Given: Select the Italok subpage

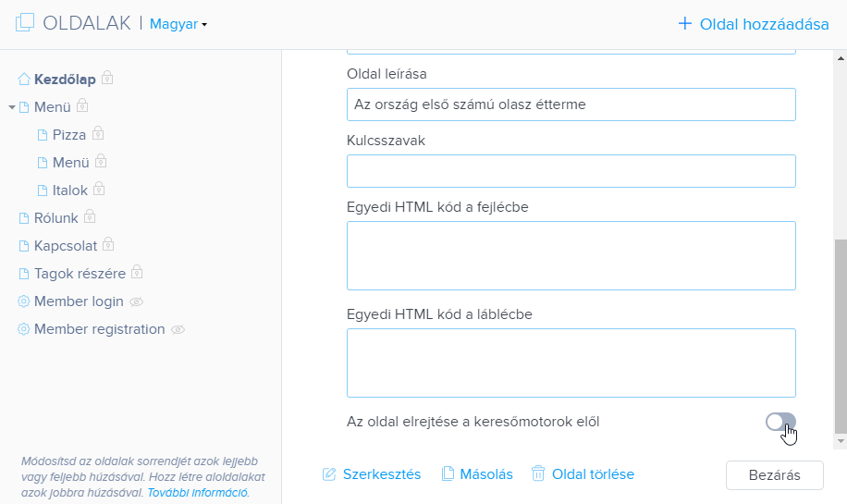Looking at the screenshot, I should click(69, 191).
